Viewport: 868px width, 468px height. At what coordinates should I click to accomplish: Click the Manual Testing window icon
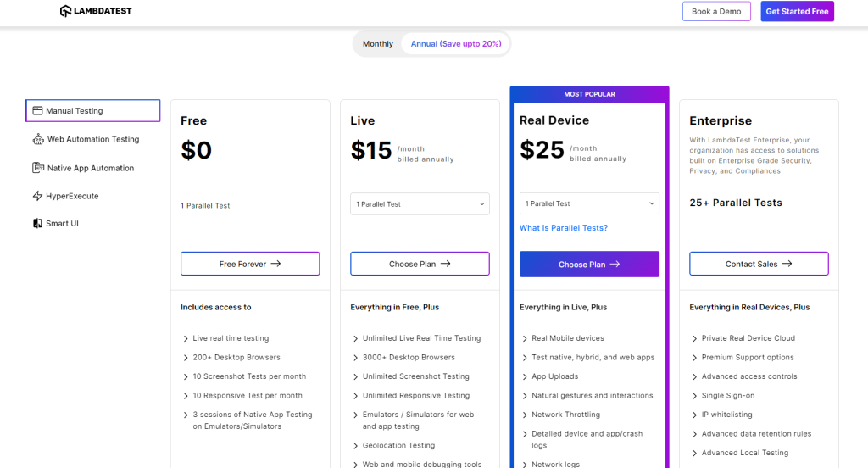(x=37, y=111)
